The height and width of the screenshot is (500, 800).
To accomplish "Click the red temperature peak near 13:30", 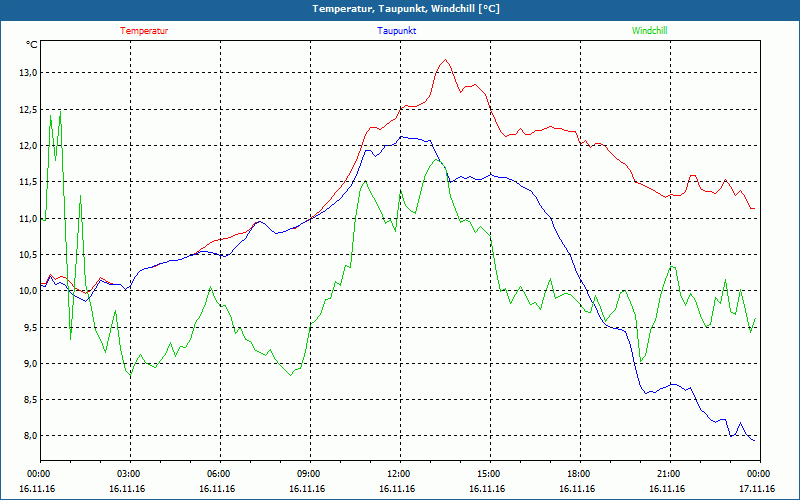I will pos(445,60).
